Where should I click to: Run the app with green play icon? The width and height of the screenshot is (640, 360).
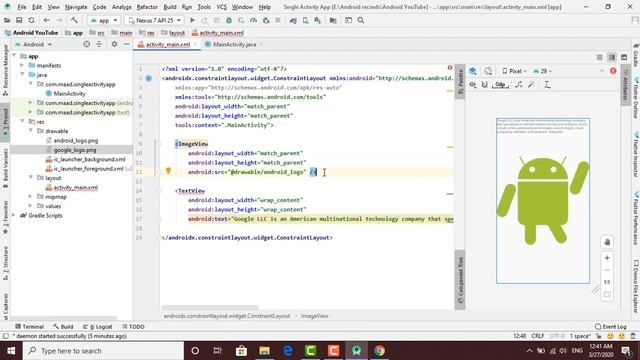point(192,20)
